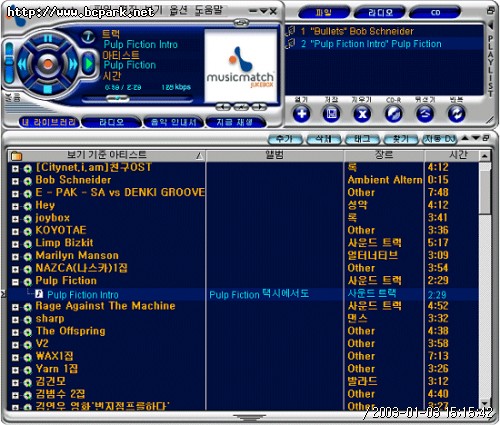500x425 pixels.
Task: Click the note icon of playlist entry Bullets
Action: (291, 31)
